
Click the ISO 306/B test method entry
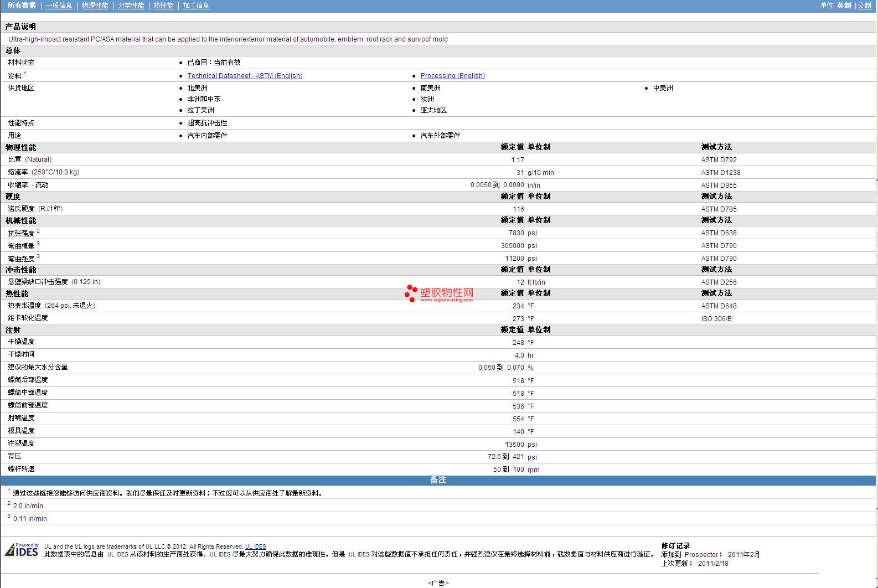[x=716, y=319]
